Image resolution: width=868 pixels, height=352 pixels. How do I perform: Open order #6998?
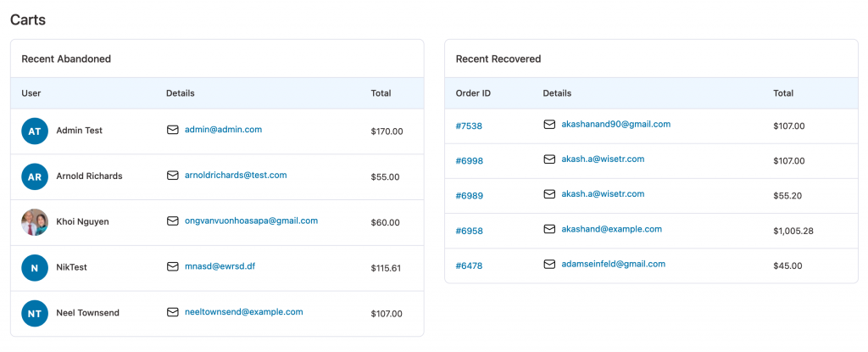[x=470, y=161]
